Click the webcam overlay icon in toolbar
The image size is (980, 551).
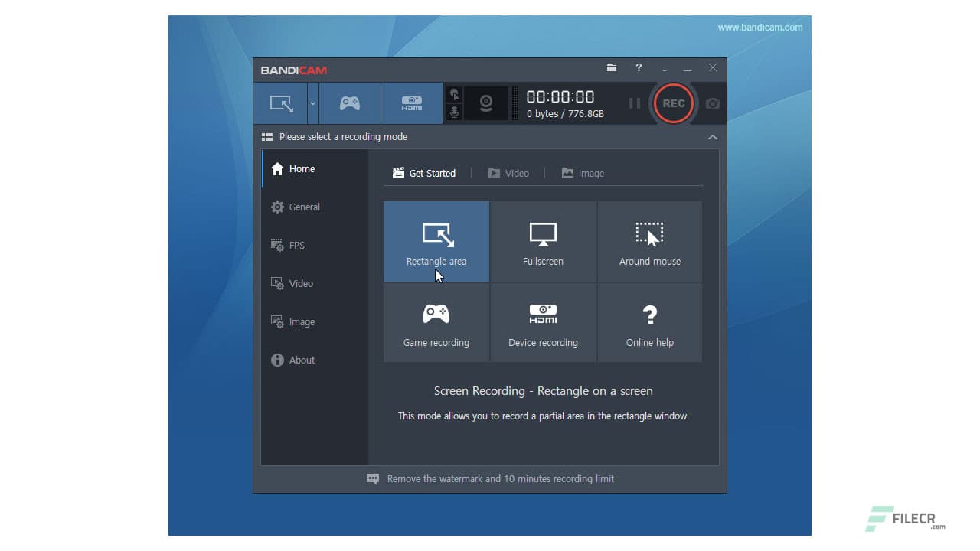[x=486, y=103]
